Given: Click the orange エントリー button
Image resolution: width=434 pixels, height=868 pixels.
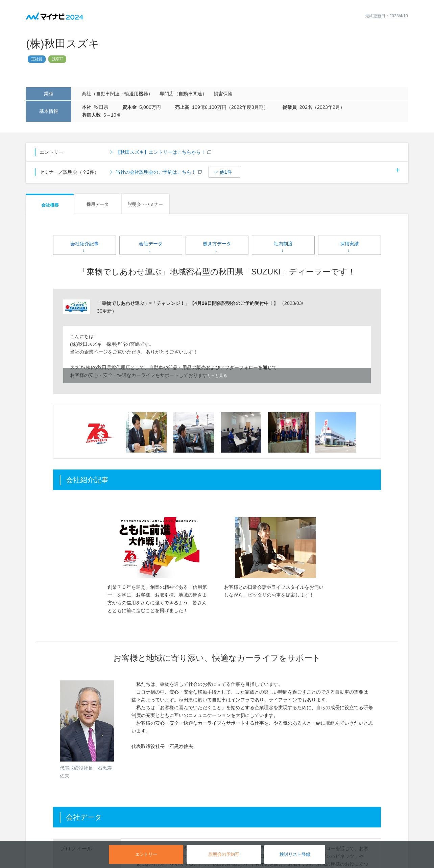Looking at the screenshot, I should [146, 854].
